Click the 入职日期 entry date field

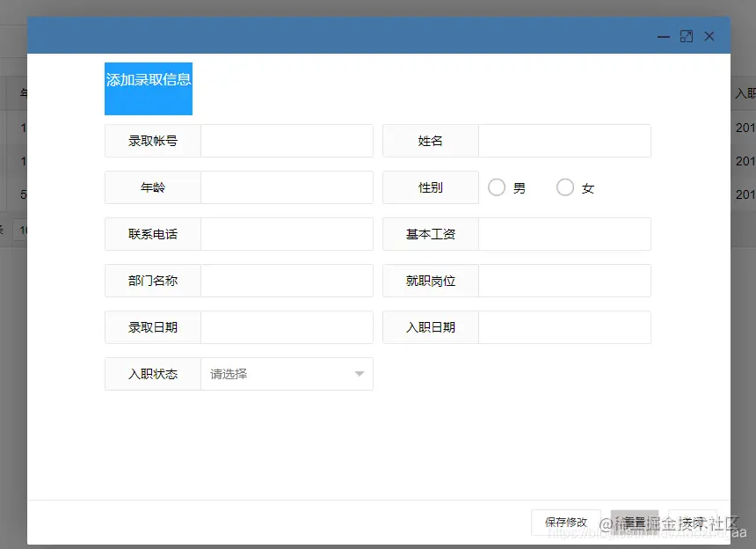tap(563, 326)
